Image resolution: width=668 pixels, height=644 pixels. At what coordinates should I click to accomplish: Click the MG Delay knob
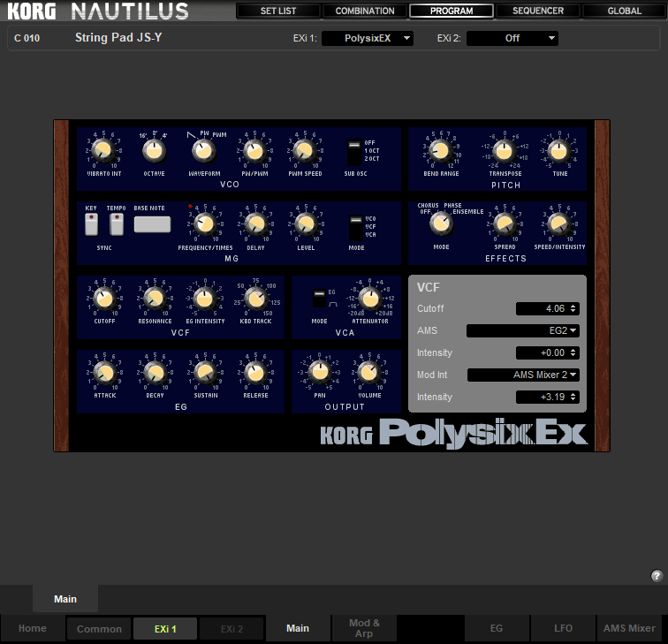pos(255,224)
